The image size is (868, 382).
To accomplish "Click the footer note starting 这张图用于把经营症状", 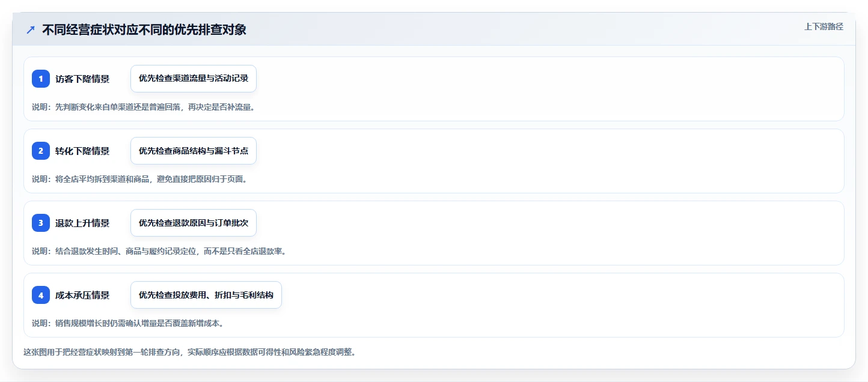I will click(x=189, y=352).
